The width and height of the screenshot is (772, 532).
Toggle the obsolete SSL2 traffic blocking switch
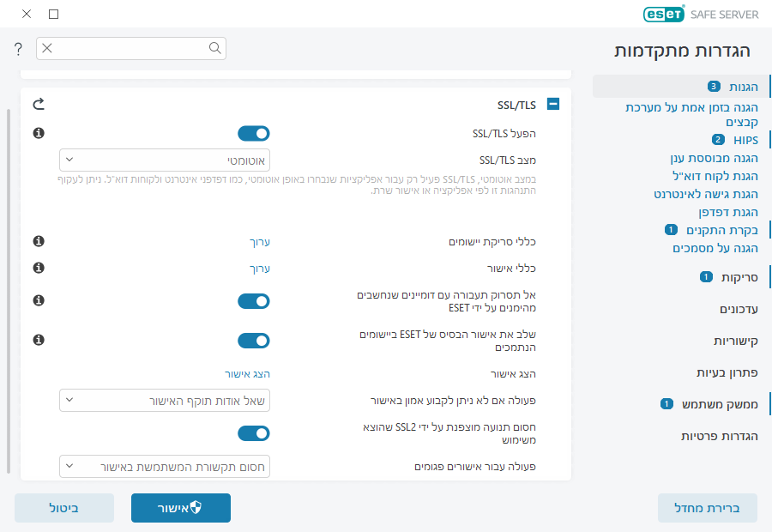pyautogui.click(x=254, y=433)
